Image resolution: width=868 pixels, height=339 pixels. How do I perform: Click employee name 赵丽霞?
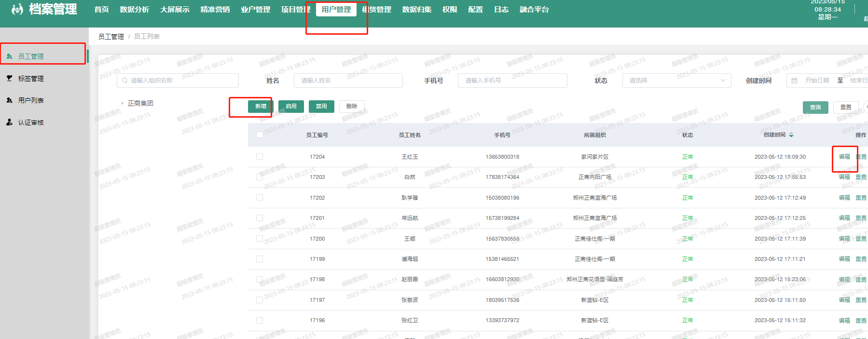(410, 279)
